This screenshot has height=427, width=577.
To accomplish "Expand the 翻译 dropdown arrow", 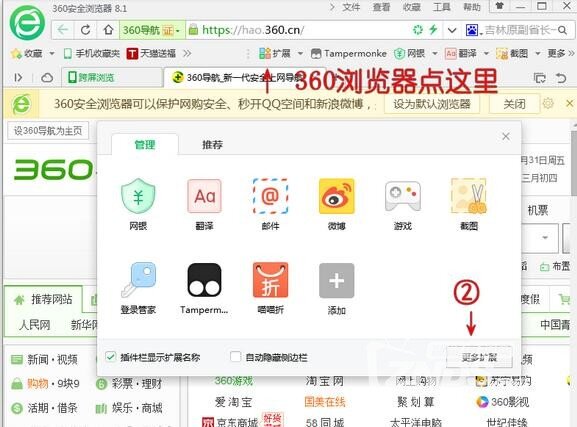I will click(x=486, y=54).
